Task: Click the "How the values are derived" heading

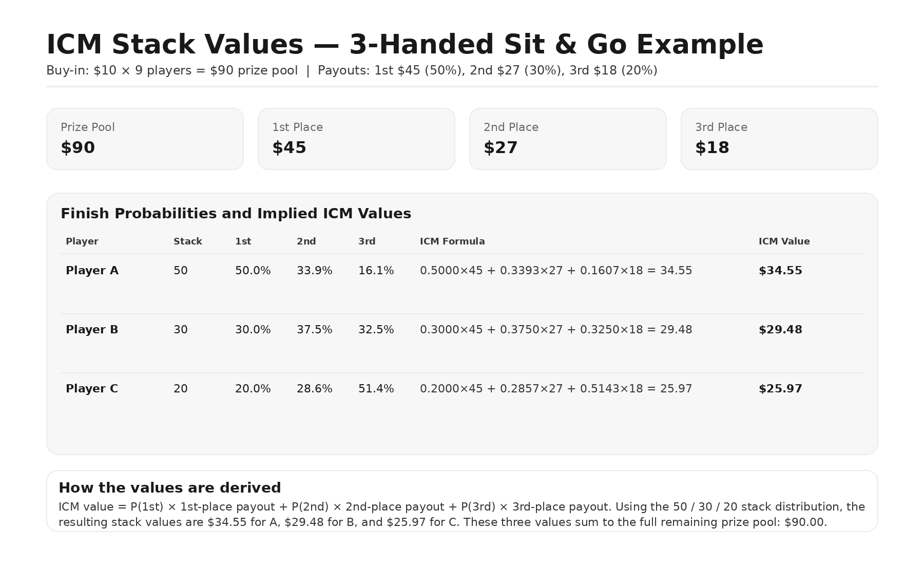Action: (x=170, y=488)
